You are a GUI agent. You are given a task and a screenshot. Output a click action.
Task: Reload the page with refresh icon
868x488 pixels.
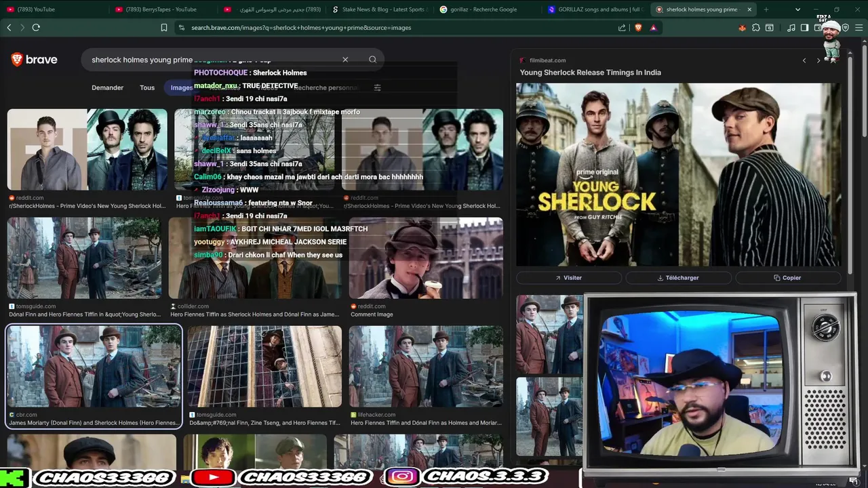pos(36,28)
